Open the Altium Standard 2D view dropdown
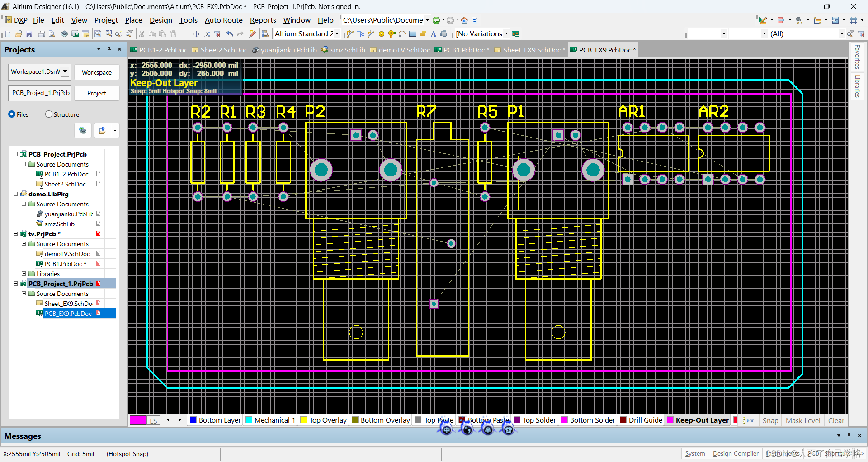The height and width of the screenshot is (462, 868). click(337, 34)
